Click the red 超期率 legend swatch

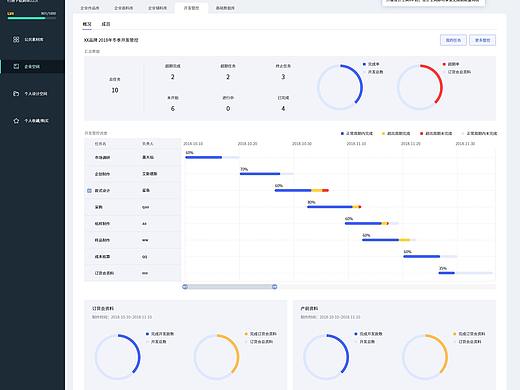[444, 64]
